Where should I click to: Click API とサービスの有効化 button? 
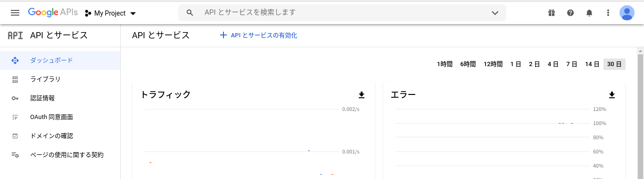click(258, 35)
